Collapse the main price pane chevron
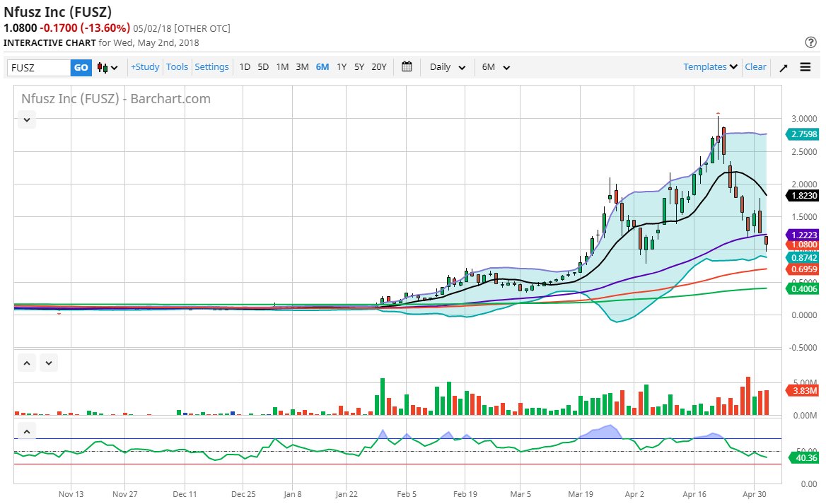This screenshot has height=504, width=826. [27, 119]
